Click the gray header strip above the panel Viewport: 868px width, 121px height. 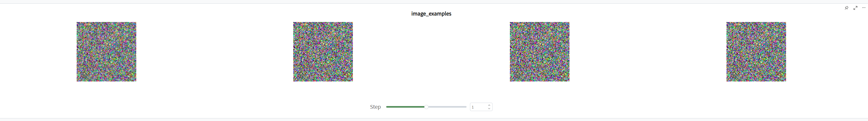(434, 2)
